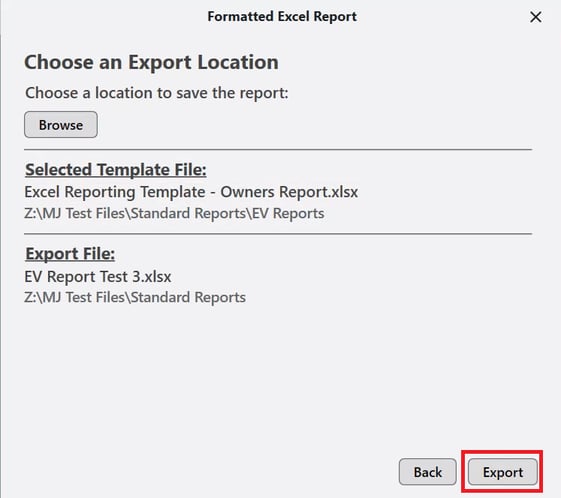Screen dimensions: 561x498
Task: Click the 'Selected Template File:' heading
Action: pyautogui.click(x=116, y=170)
